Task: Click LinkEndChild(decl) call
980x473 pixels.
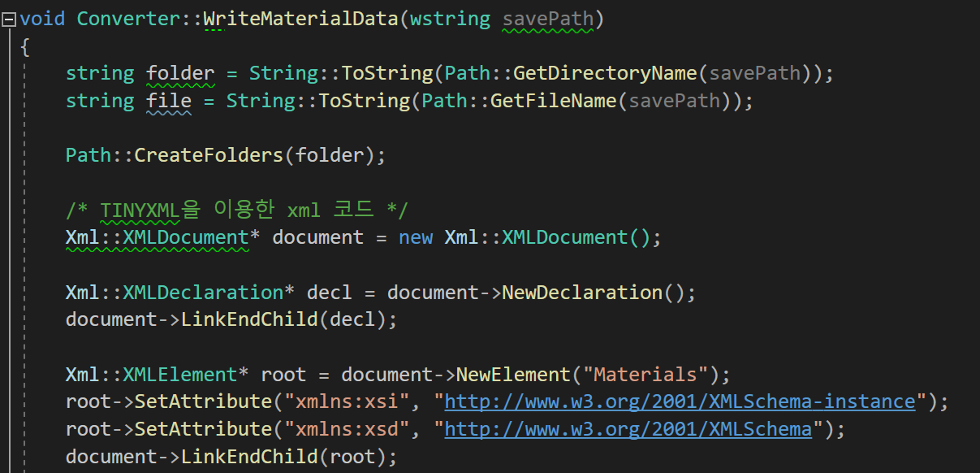Action: [283, 319]
